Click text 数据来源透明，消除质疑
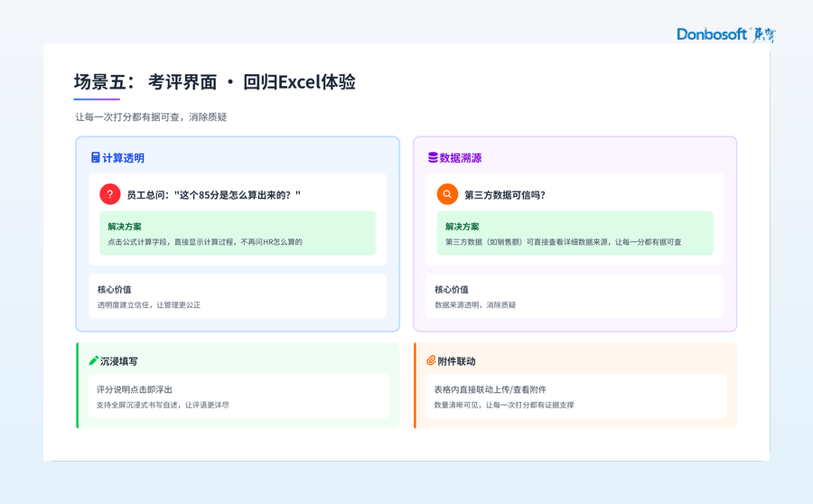 [475, 305]
